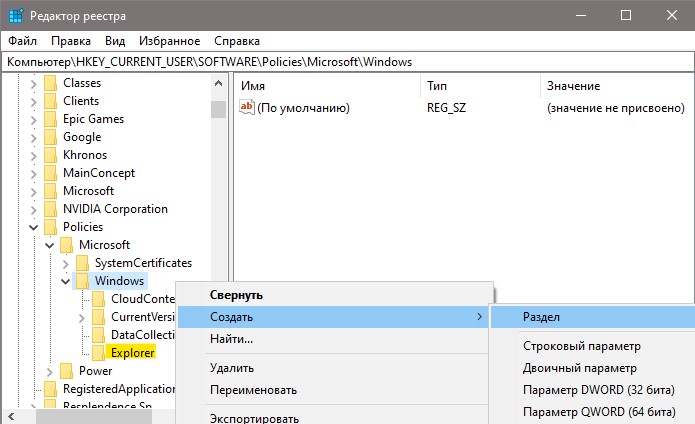Select Строковый параметр in submenu
Screen dimensions: 695x424
[593, 346]
